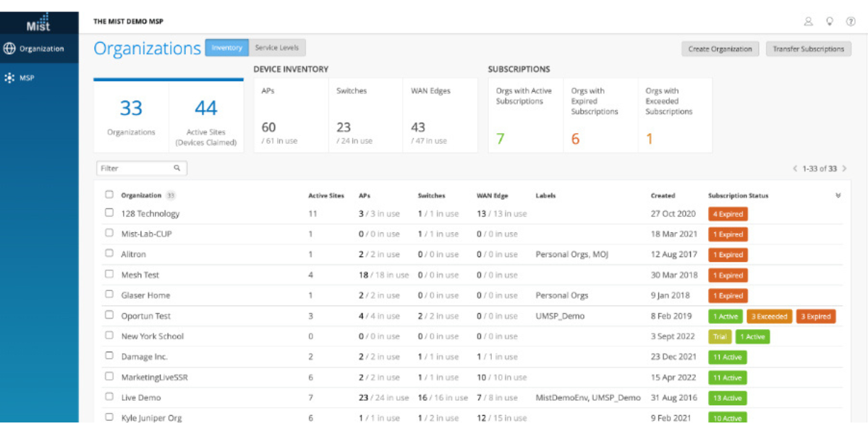The image size is (868, 434).
Task: Check the Oportun Test row checkbox
Action: pyautogui.click(x=109, y=315)
